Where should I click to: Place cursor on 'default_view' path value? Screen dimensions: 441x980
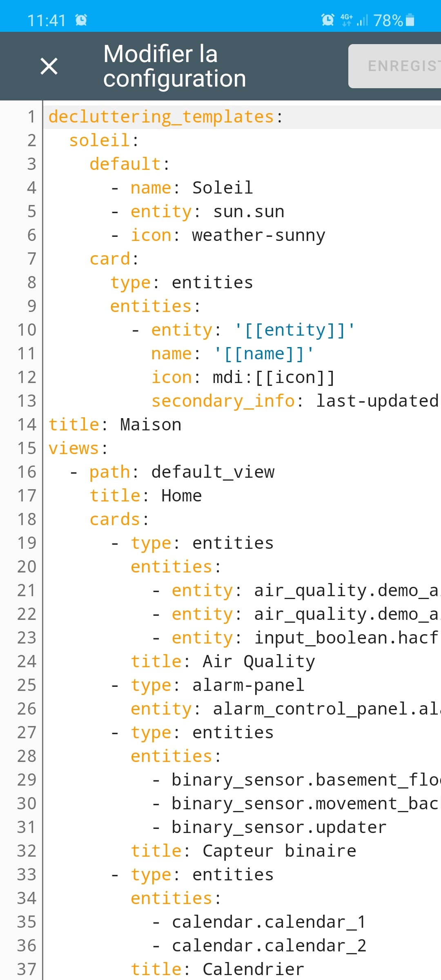point(213,472)
